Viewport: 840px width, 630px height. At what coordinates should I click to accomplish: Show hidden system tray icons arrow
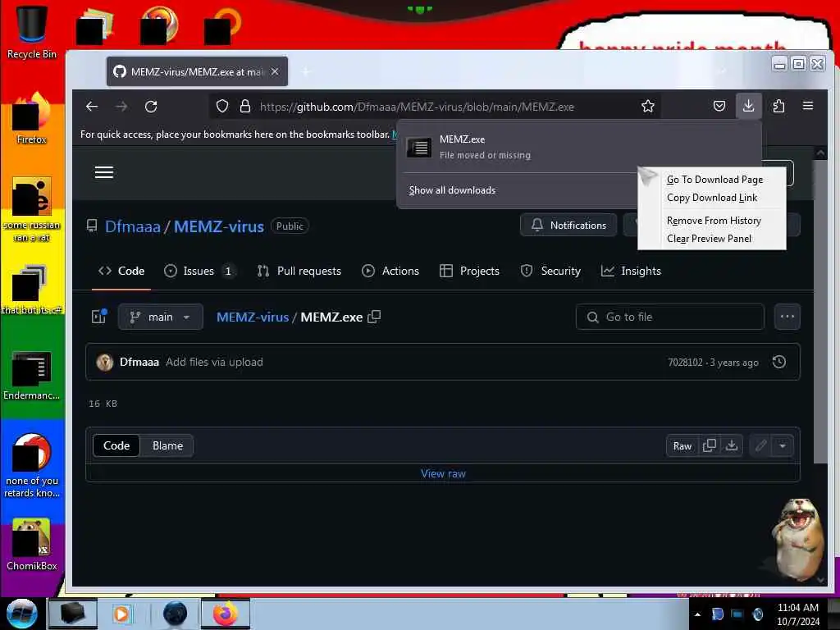point(697,614)
